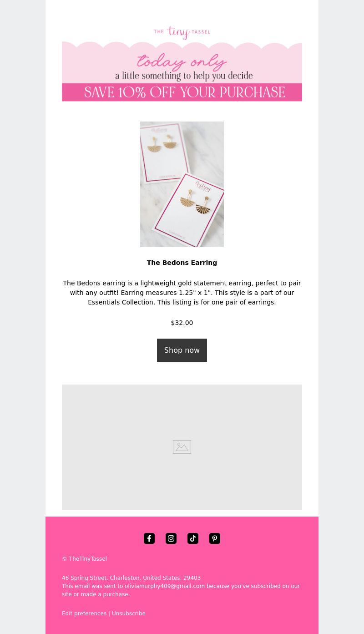Click the 'today only' script heading
The image size is (364, 634).
click(x=182, y=61)
